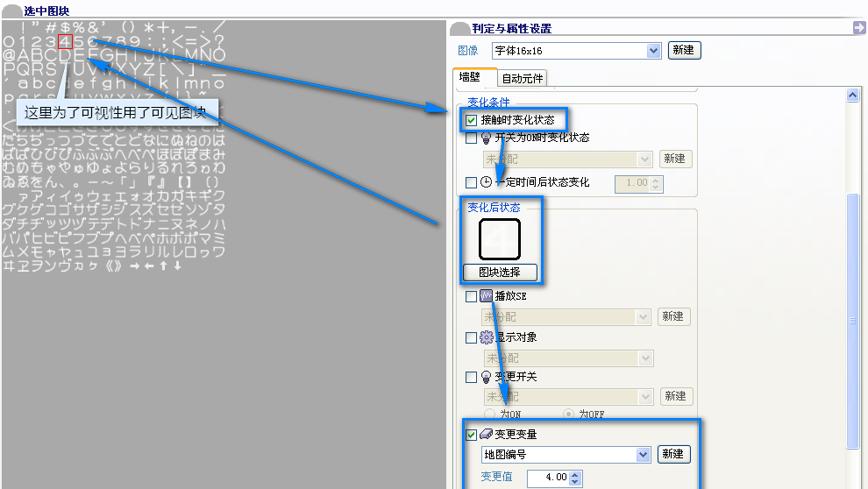Click the properties panel scroll-up arrow
The width and height of the screenshot is (868, 489).
(852, 96)
